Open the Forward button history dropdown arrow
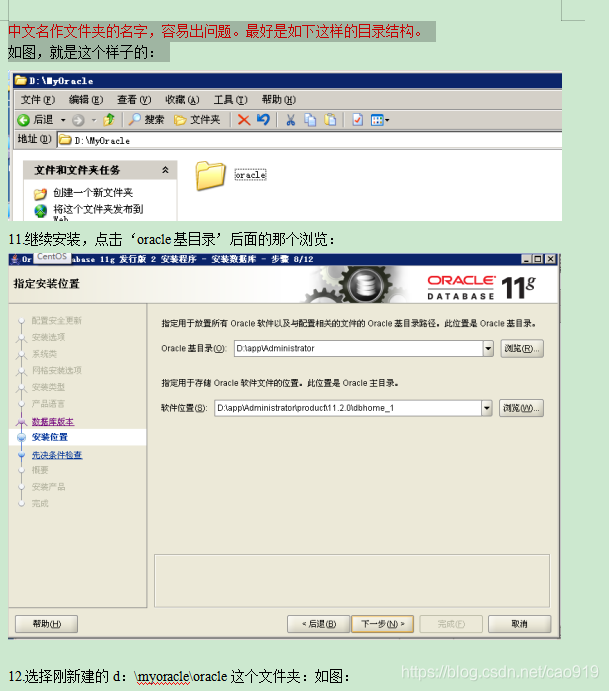 [94, 120]
